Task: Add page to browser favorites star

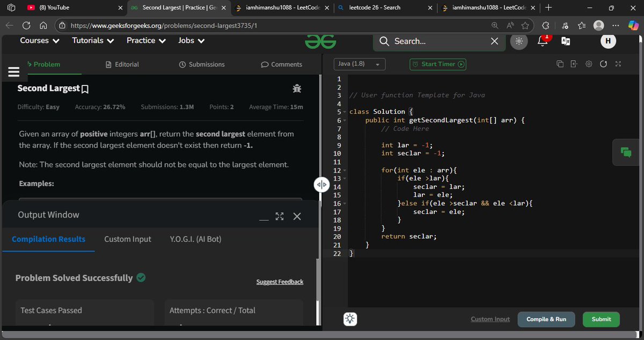Action: 525,25
